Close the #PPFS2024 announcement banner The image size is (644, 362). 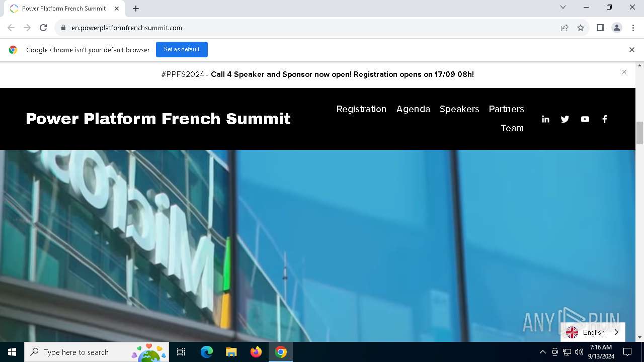point(624,72)
